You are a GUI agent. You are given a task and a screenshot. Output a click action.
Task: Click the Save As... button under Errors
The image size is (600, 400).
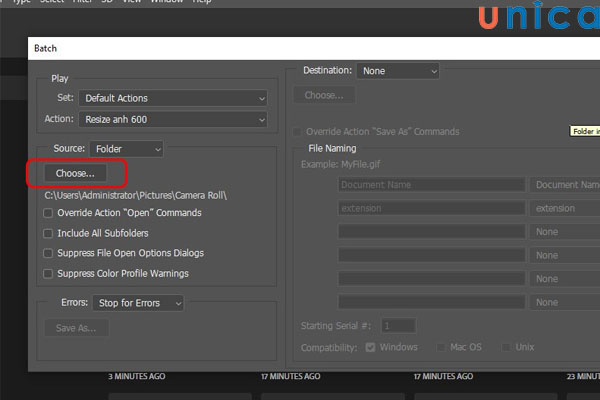tap(76, 327)
